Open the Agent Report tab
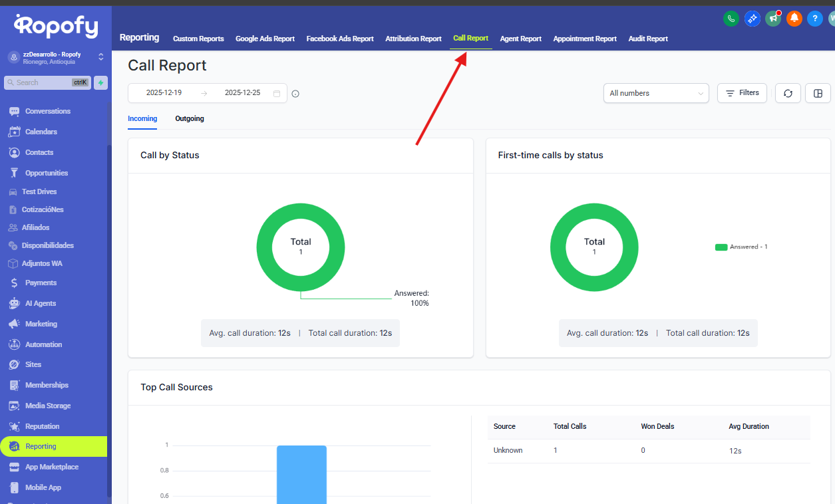The image size is (835, 504). (x=520, y=39)
